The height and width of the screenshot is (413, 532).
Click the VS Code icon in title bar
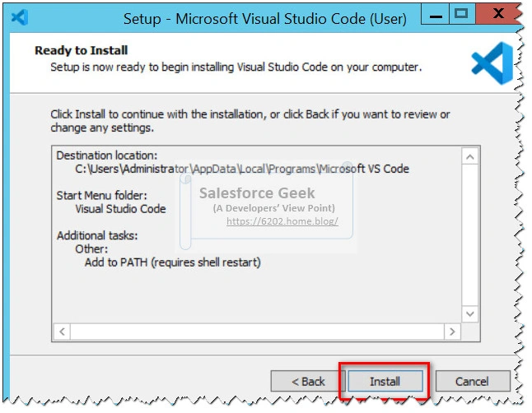click(20, 17)
